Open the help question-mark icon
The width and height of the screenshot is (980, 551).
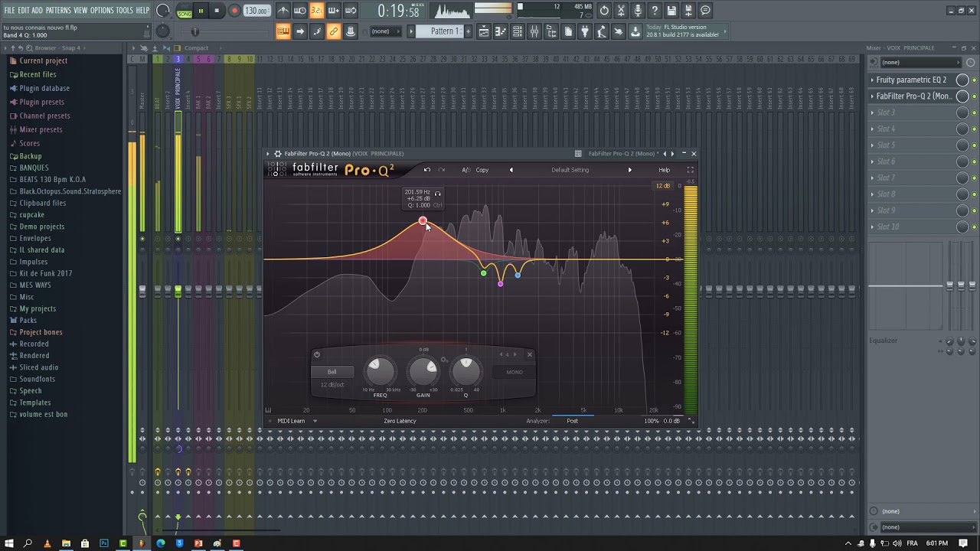655,11
